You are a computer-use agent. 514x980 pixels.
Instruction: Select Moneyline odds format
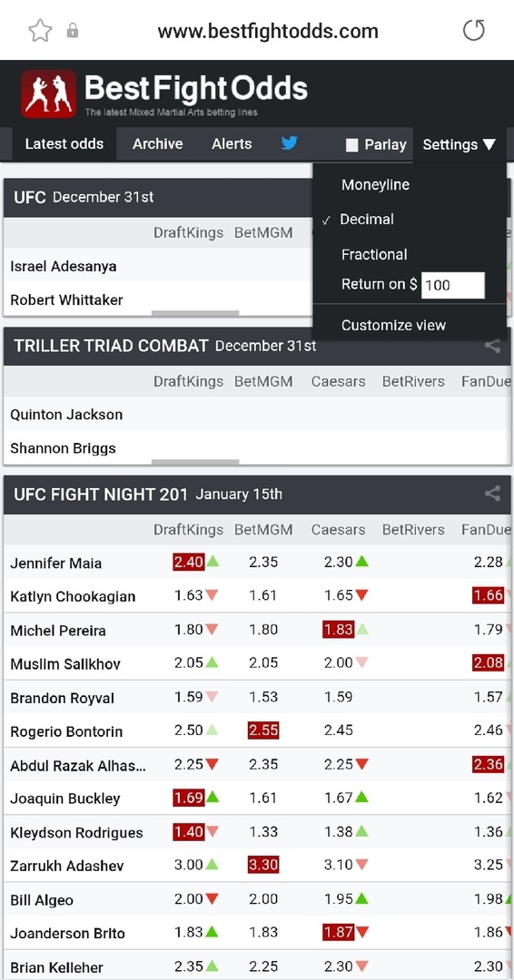(375, 184)
